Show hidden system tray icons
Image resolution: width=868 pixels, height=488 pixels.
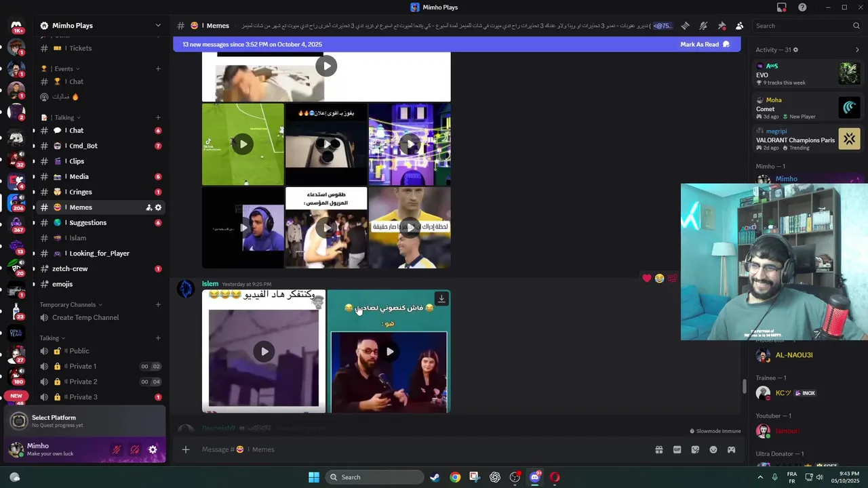coord(760,477)
